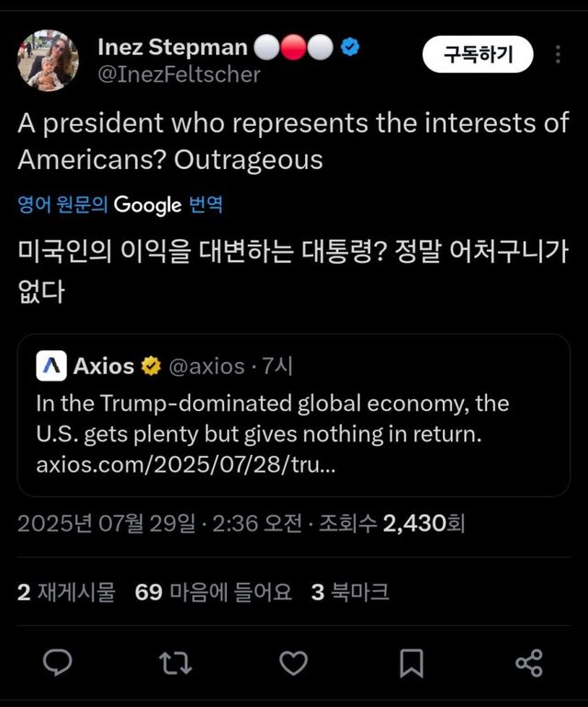Click the blue verified badge
588x707 pixels.
[350, 47]
